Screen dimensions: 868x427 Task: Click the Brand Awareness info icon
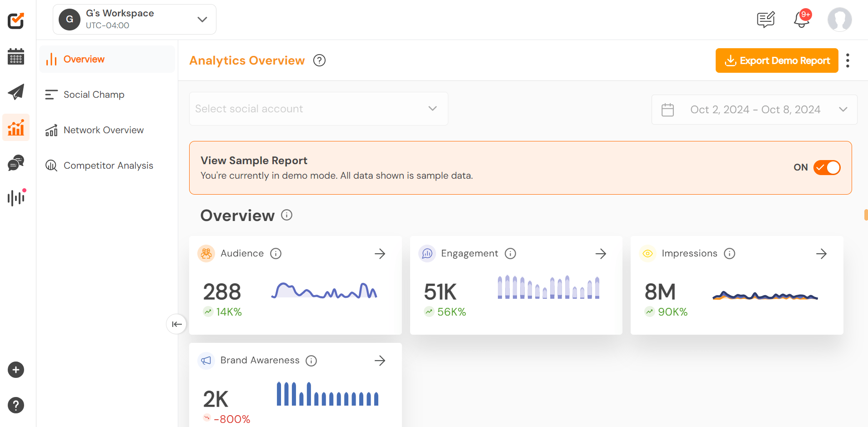pos(311,361)
